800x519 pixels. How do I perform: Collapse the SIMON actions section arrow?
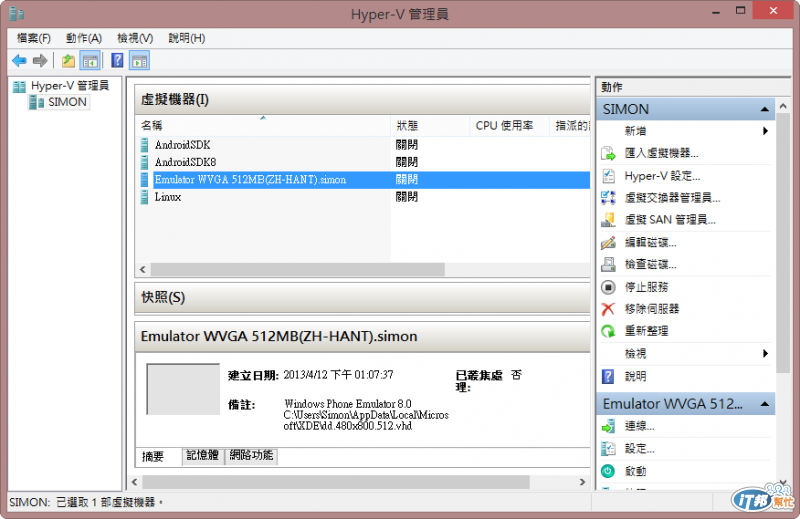click(x=764, y=109)
